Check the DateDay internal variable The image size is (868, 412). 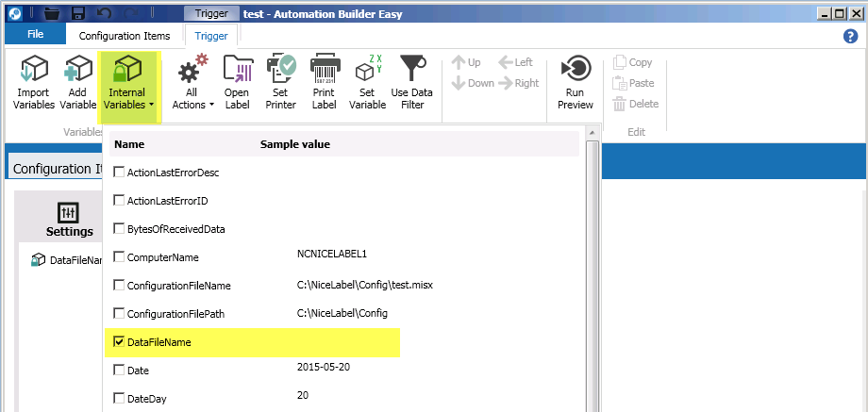(119, 399)
